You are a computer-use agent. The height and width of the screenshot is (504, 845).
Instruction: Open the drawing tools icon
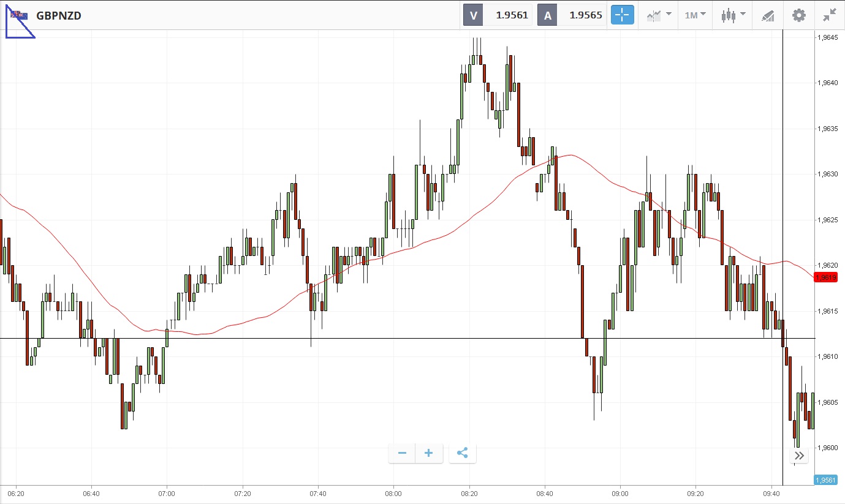coord(768,15)
